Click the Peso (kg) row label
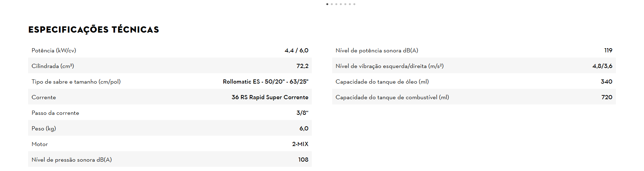The height and width of the screenshot is (171, 644). (x=44, y=129)
